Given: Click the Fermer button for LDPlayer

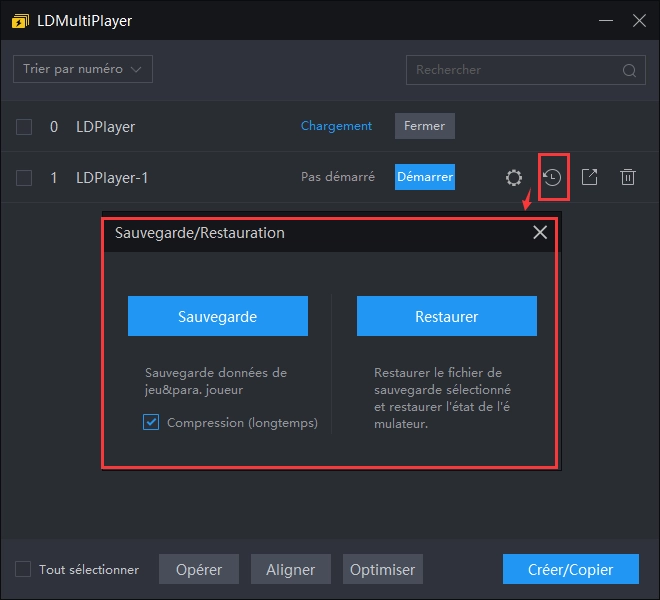Looking at the screenshot, I should pos(424,126).
